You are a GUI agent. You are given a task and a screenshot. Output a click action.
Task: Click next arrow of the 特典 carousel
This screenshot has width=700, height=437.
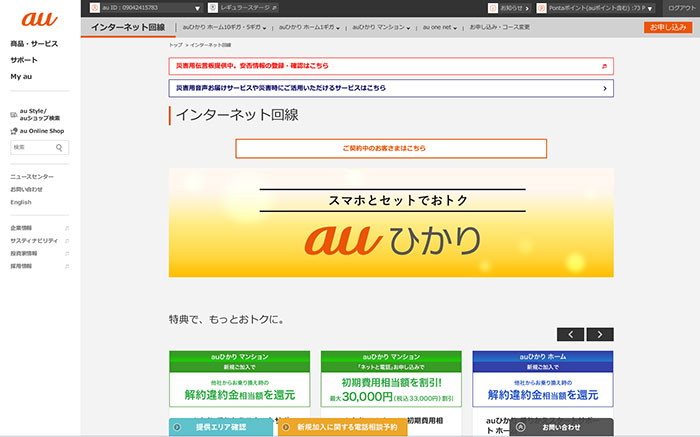[600, 334]
